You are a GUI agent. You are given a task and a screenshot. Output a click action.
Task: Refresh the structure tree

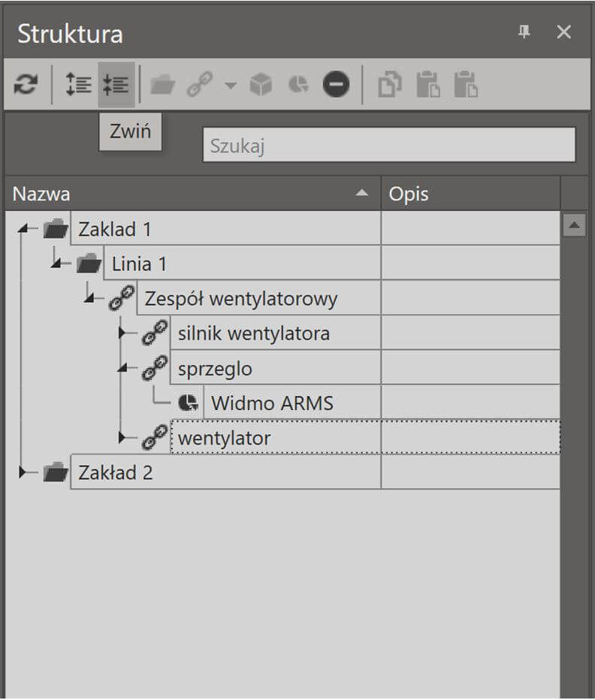tap(26, 84)
